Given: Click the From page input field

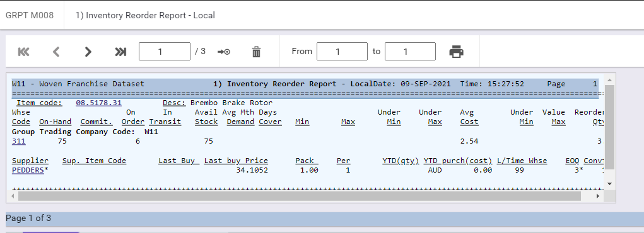Looking at the screenshot, I should click(342, 51).
